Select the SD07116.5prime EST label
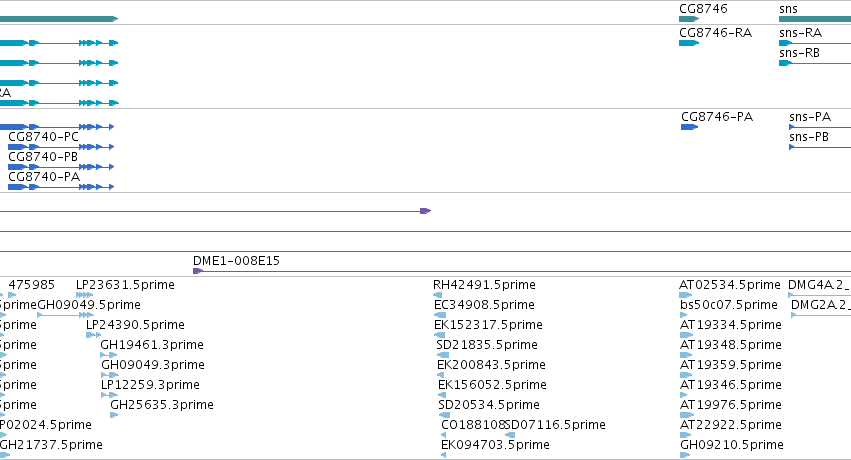Image resolution: width=851 pixels, height=460 pixels. pos(555,425)
